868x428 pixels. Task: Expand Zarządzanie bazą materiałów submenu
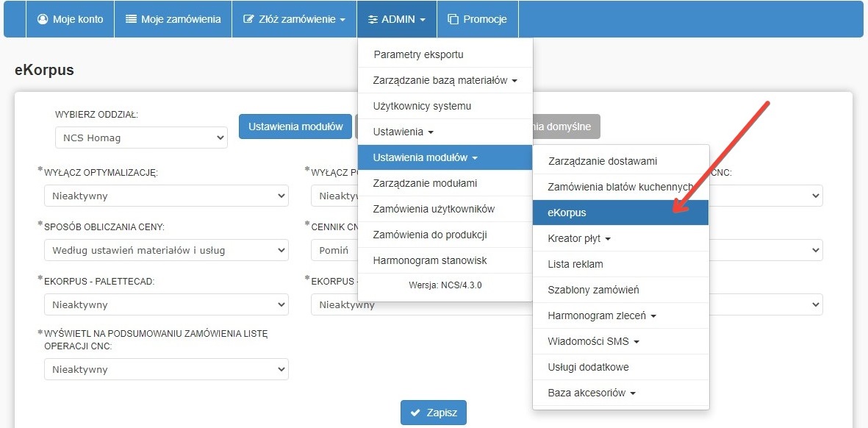[445, 80]
